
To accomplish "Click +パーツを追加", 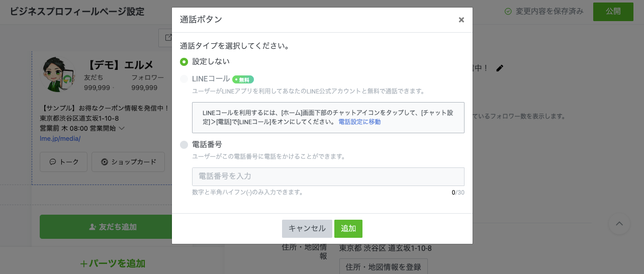I will [x=113, y=263].
